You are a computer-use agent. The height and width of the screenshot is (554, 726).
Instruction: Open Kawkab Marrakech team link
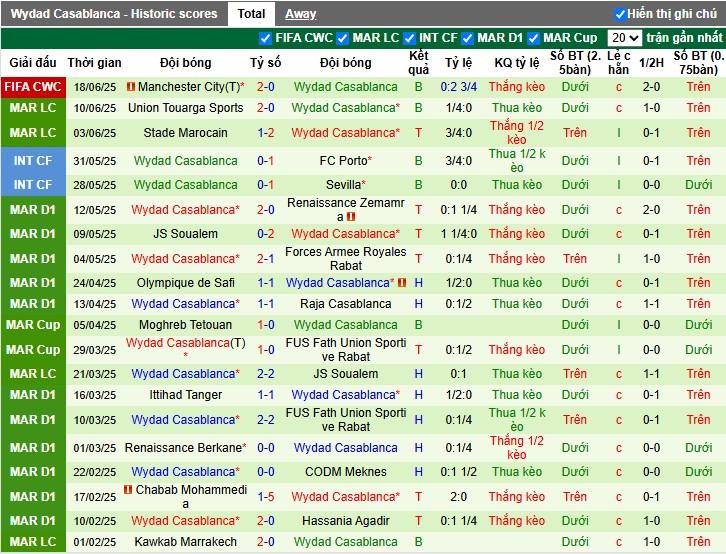[x=186, y=542]
